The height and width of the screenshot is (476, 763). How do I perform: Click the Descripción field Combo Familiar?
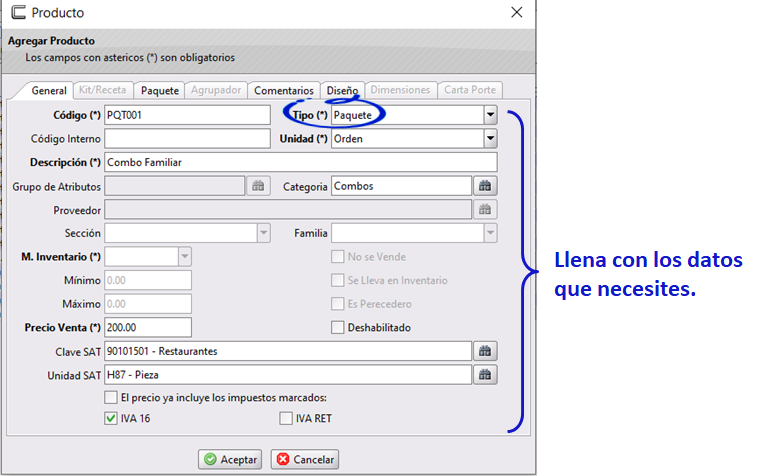[x=301, y=162]
